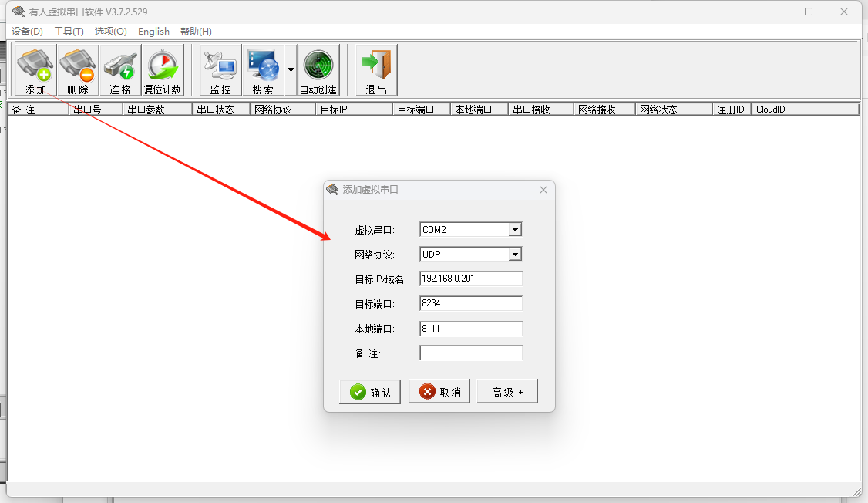Open the 选项(O) menu

click(x=111, y=32)
